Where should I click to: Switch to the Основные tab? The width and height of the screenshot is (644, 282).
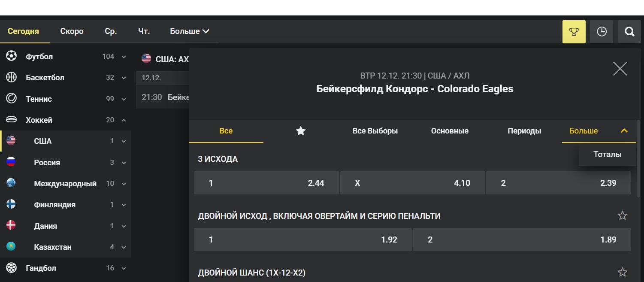click(x=450, y=131)
